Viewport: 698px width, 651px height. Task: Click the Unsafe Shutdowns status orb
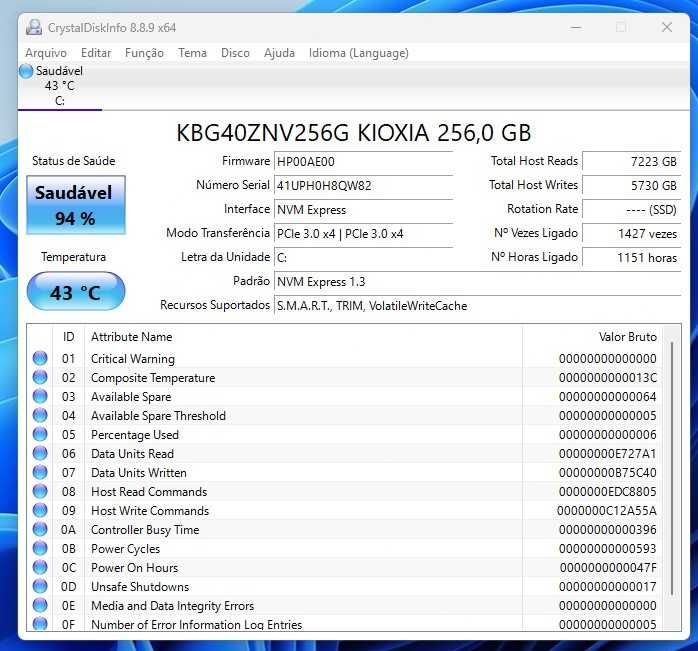coord(40,586)
